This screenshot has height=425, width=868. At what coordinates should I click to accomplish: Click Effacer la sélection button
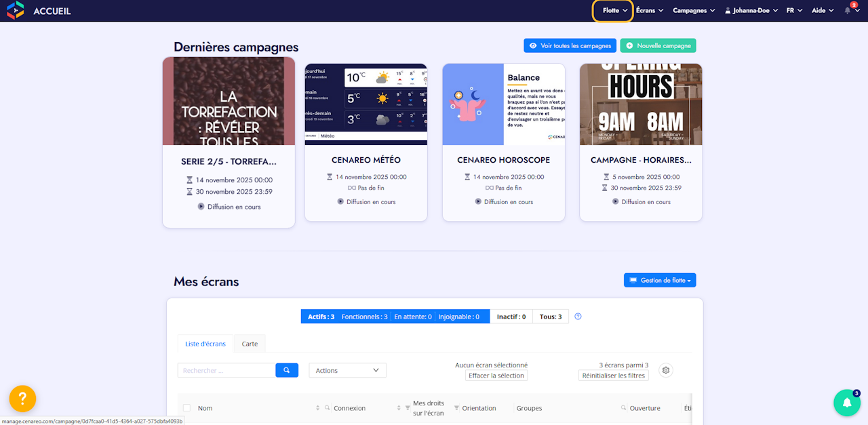[496, 376]
